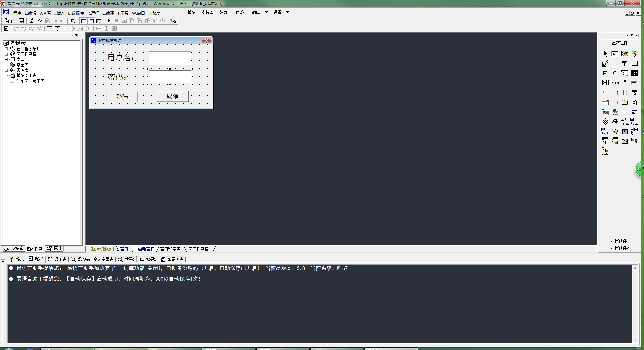
Task: Open the F.程序 menu
Action: point(16,13)
